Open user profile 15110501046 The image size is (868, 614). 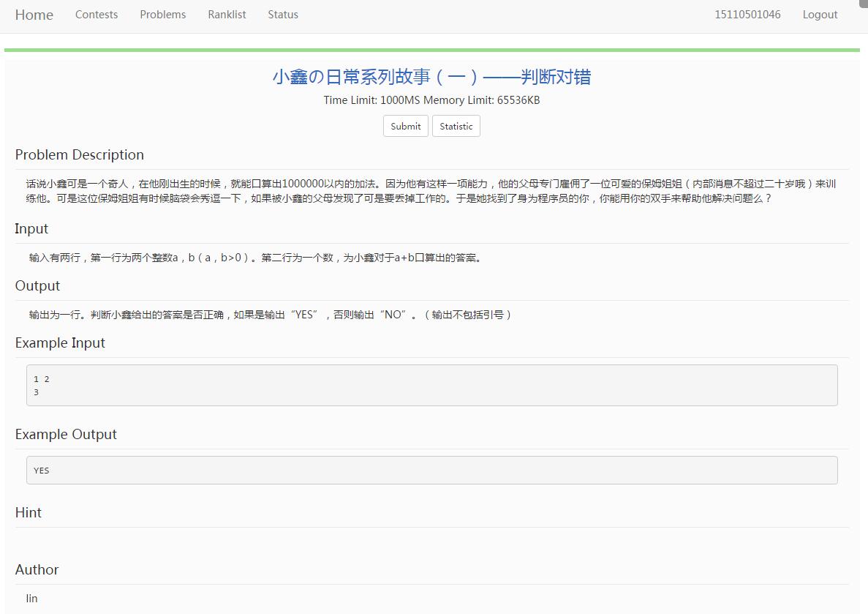[747, 15]
